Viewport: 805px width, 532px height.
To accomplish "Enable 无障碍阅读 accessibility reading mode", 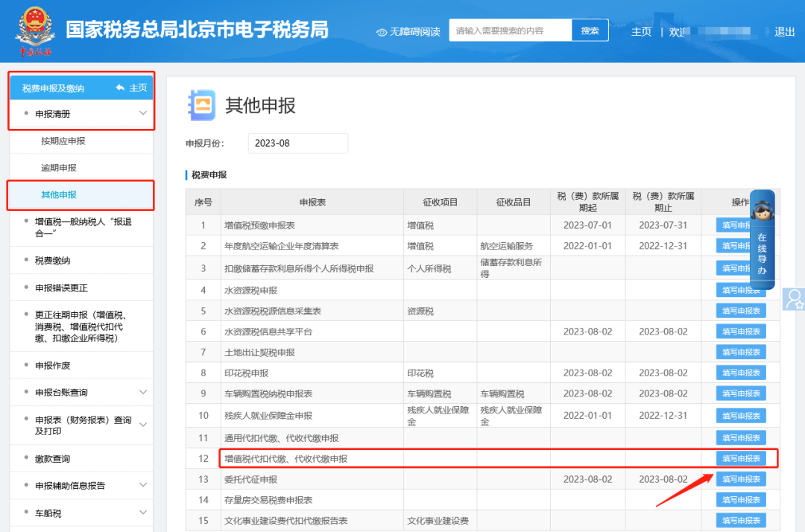I will [408, 32].
